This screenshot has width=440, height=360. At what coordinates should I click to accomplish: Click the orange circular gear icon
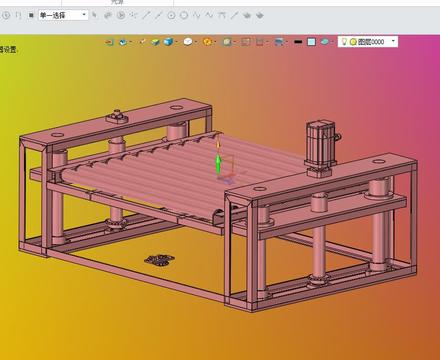[207, 42]
